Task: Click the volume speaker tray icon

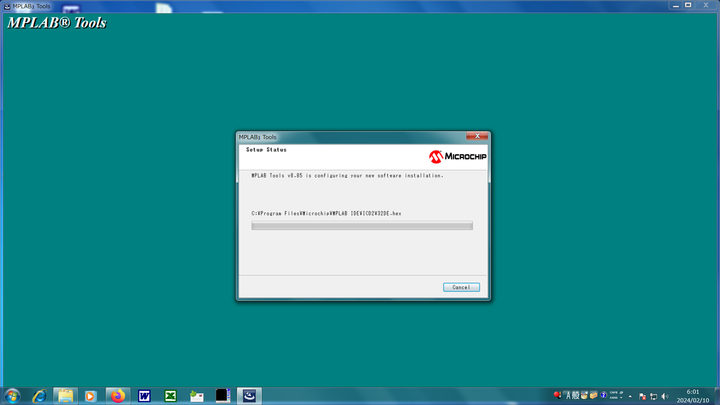Action: (665, 396)
